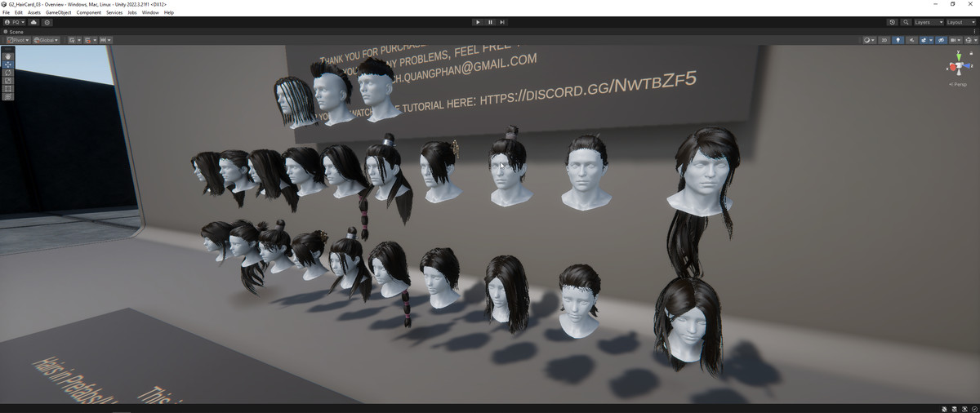Expand the shading mode dropdown arrow
The width and height of the screenshot is (980, 413).
873,40
